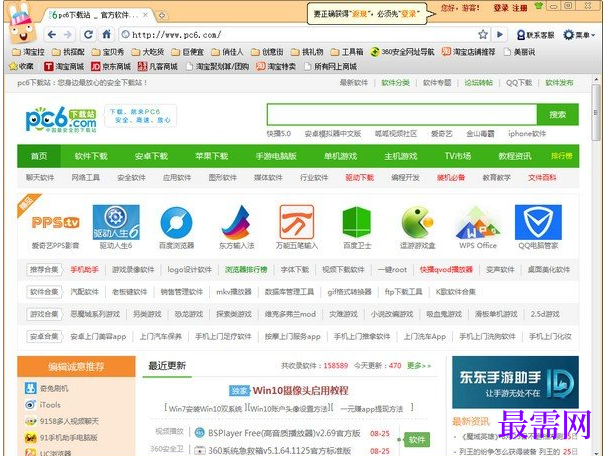This screenshot has height=456, width=610.
Task: Open 迅游游戏盒 software icon
Action: [417, 222]
